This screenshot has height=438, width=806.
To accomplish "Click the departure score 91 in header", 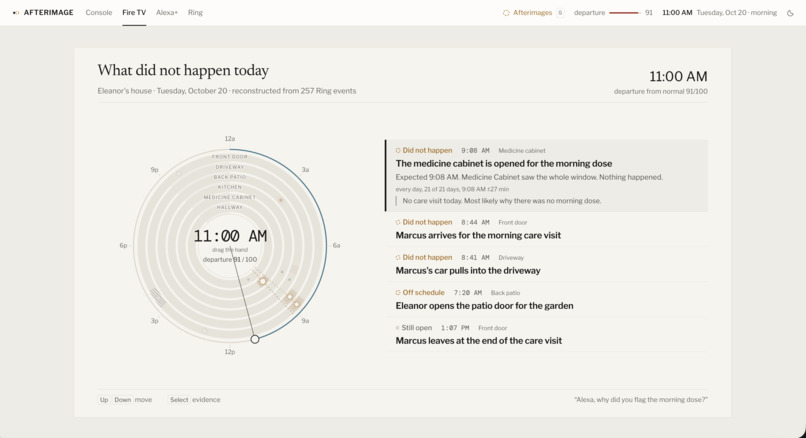I will 649,13.
